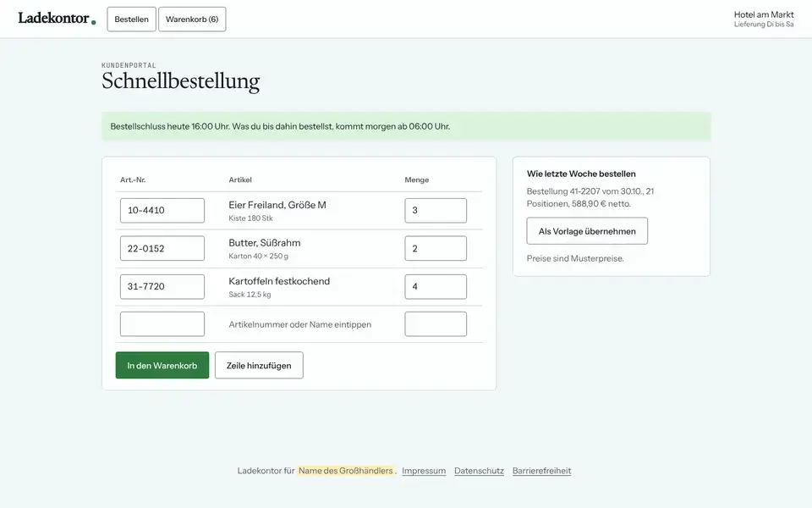This screenshot has height=508, width=812.
Task: Click the KUNDENPORTAL label above heading
Action: (x=129, y=65)
